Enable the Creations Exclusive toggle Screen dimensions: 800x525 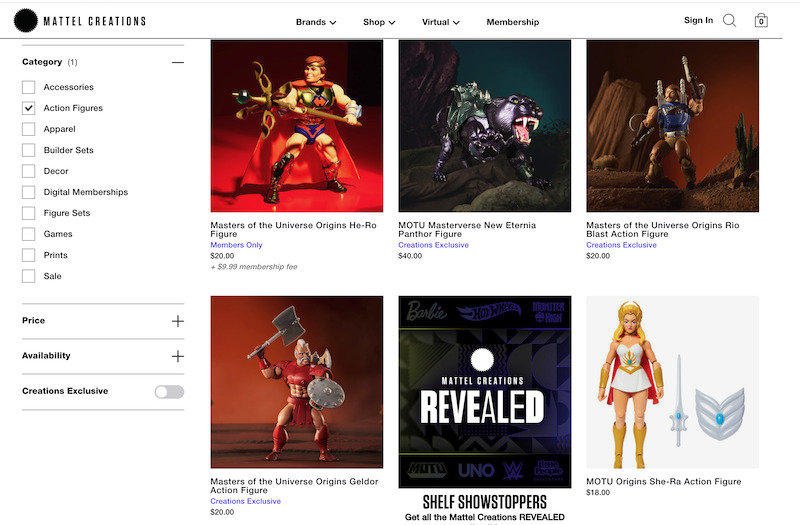click(169, 391)
